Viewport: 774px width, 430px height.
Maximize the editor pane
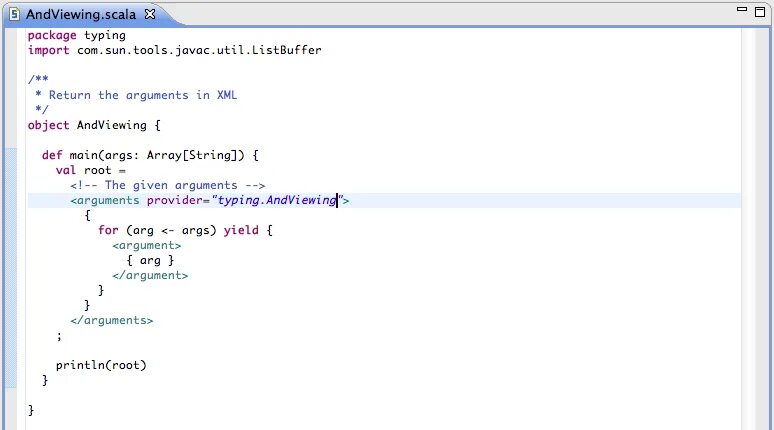(x=760, y=12)
